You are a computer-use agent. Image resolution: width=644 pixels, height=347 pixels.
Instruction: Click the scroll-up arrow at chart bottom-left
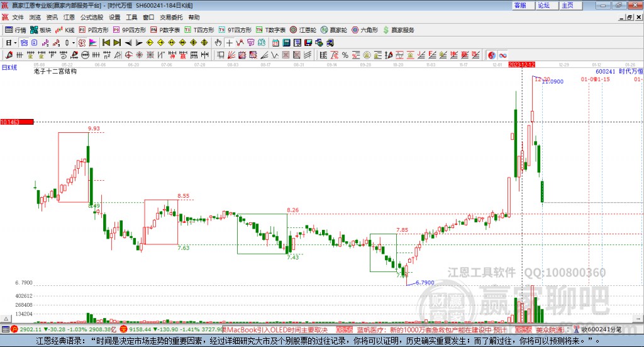(6, 319)
